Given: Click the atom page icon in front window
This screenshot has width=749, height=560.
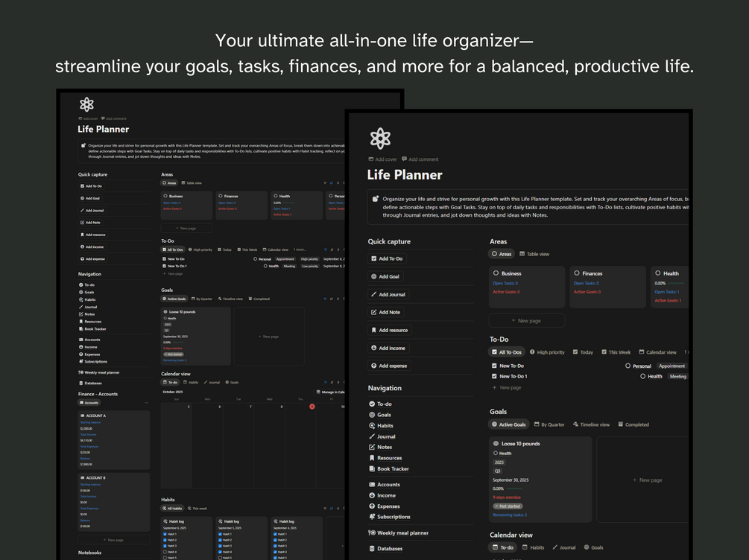Looking at the screenshot, I should [380, 139].
